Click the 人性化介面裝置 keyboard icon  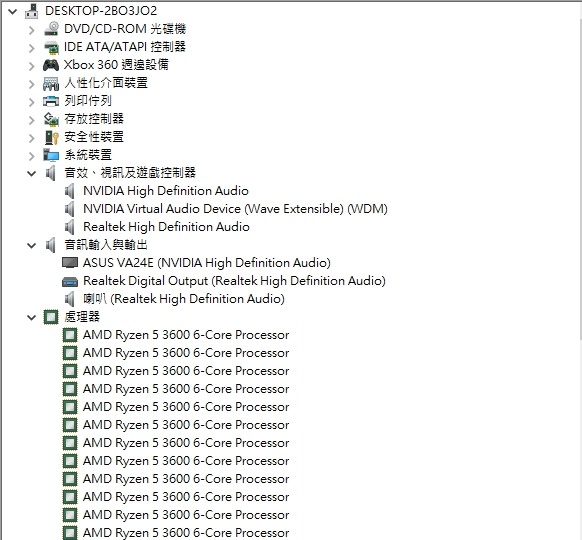tap(51, 83)
